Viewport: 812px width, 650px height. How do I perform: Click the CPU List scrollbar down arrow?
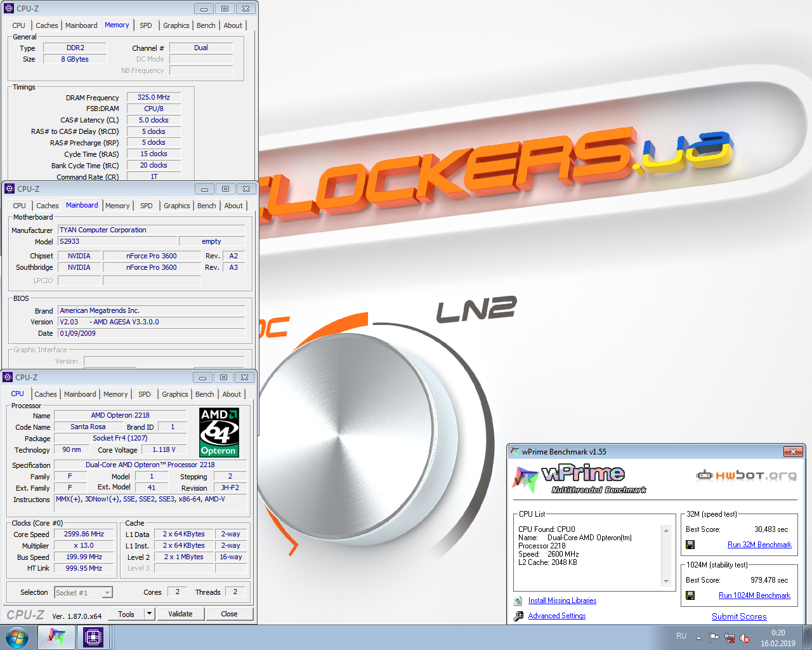(x=666, y=581)
